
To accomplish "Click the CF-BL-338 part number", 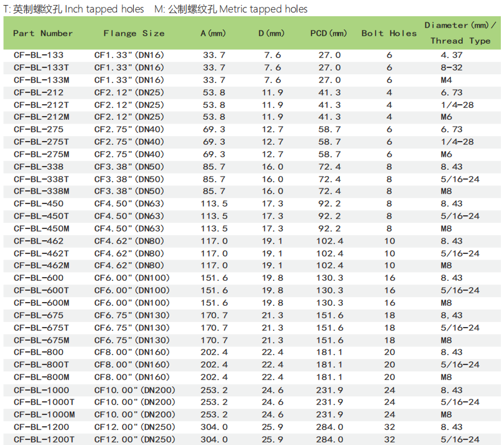I will [x=38, y=167].
